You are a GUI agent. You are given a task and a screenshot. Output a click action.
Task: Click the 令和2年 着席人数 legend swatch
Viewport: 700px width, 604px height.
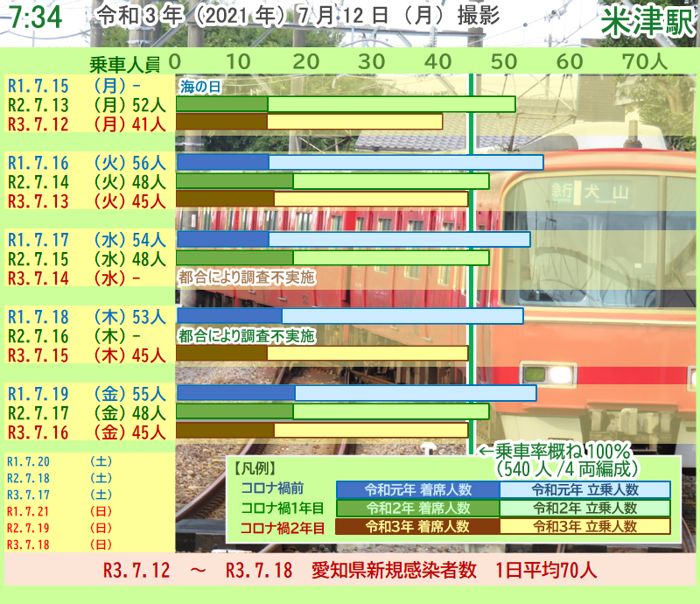click(x=418, y=508)
